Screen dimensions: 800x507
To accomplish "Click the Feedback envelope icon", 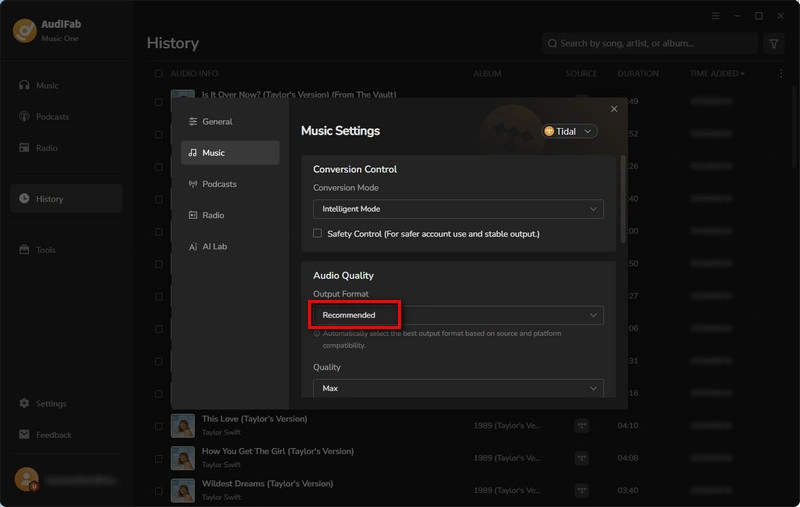I will tap(24, 434).
